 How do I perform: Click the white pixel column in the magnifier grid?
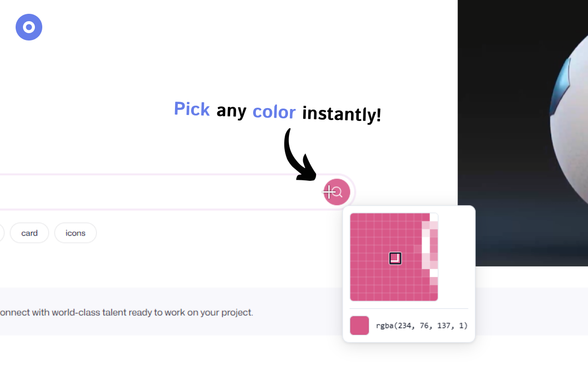(x=426, y=244)
